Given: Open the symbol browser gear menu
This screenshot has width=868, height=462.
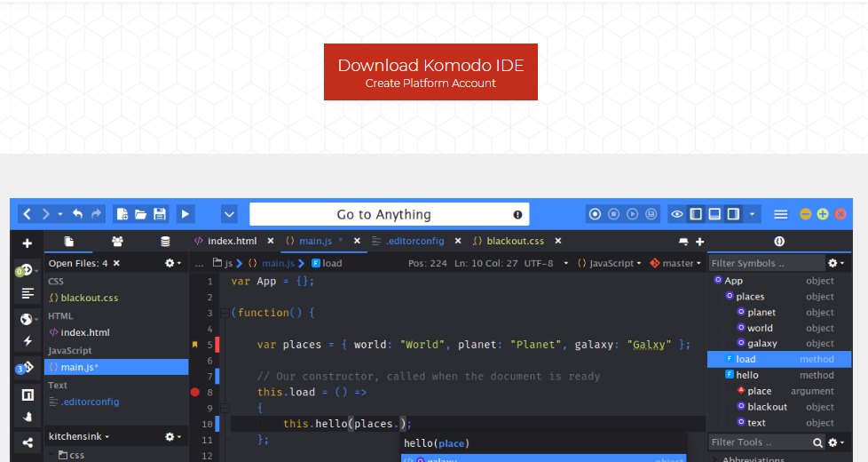Looking at the screenshot, I should (836, 263).
